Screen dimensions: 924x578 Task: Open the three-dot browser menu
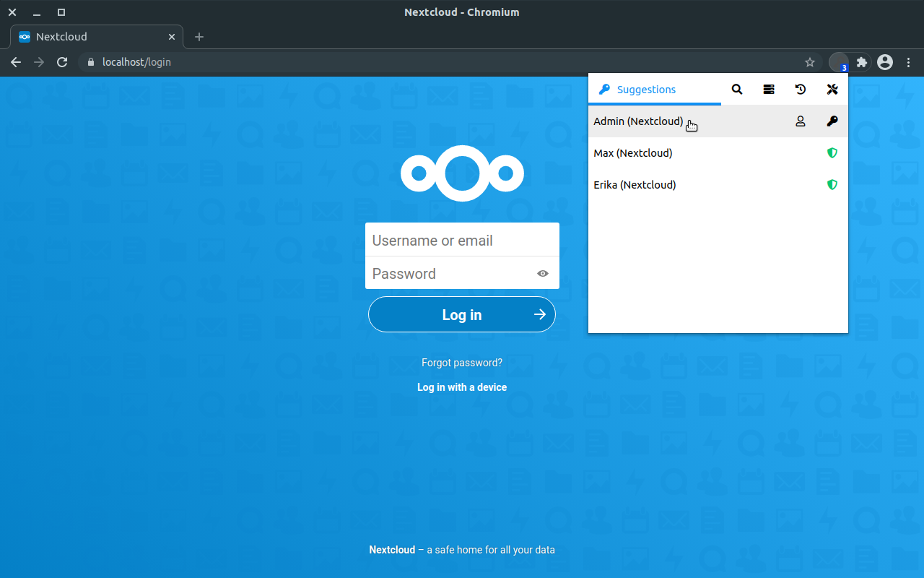pos(908,62)
